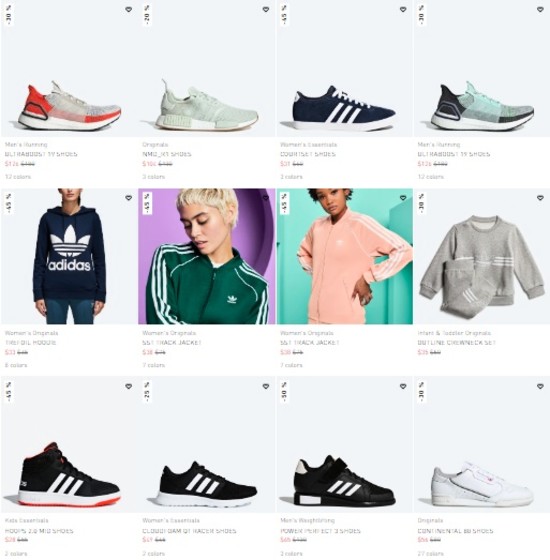This screenshot has width=550, height=560.
Task: Click heart icon on mint-green Ultraboost 19 shoes
Action: click(x=540, y=10)
